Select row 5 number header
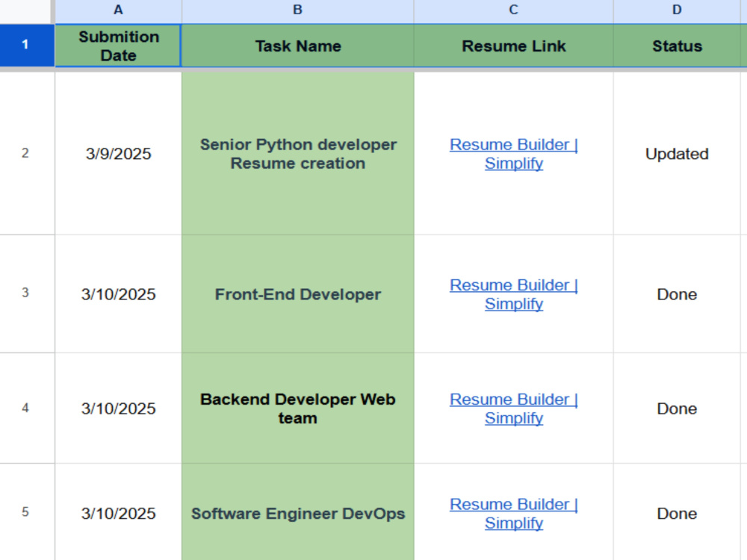Image resolution: width=747 pixels, height=560 pixels. click(x=25, y=512)
